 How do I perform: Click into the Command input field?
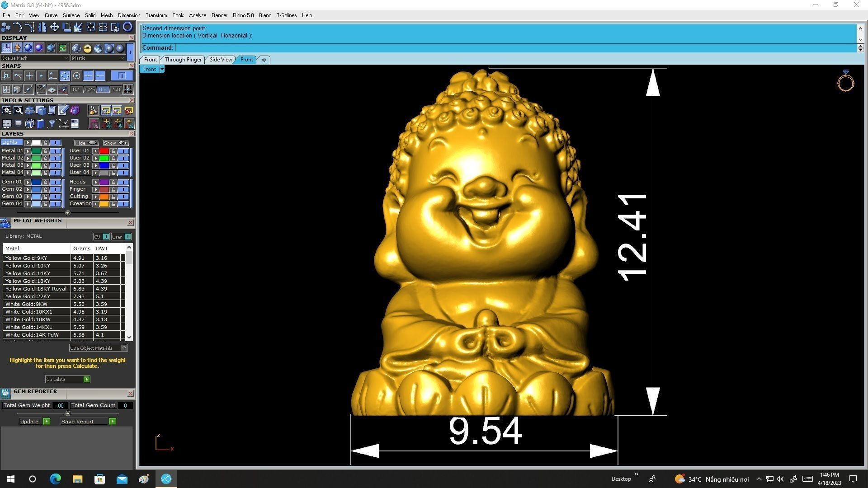point(515,48)
